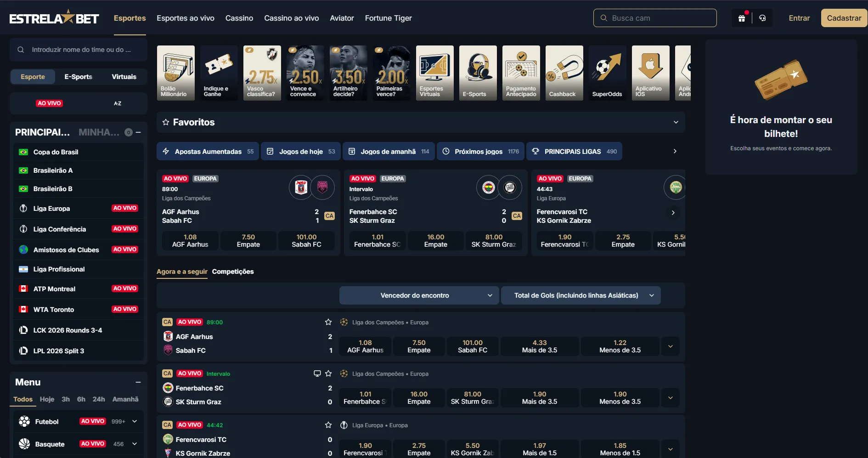Open the support headset icon
Viewport: 868px width, 458px height.
(x=762, y=18)
